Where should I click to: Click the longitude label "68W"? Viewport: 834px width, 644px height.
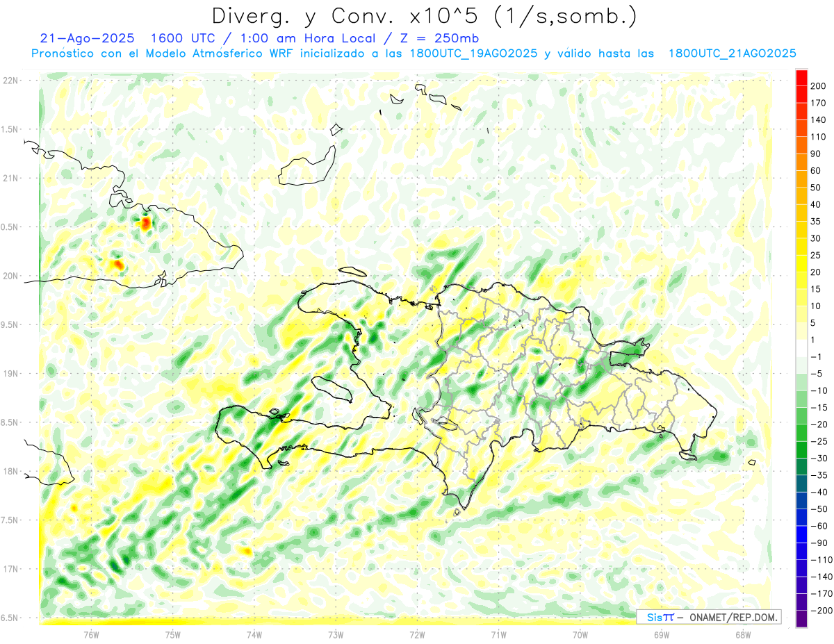click(743, 634)
